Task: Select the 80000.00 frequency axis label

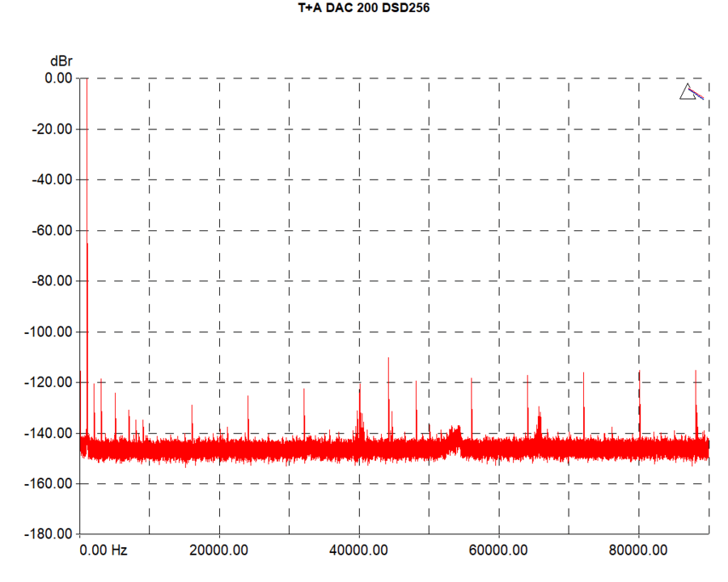Action: click(x=638, y=550)
